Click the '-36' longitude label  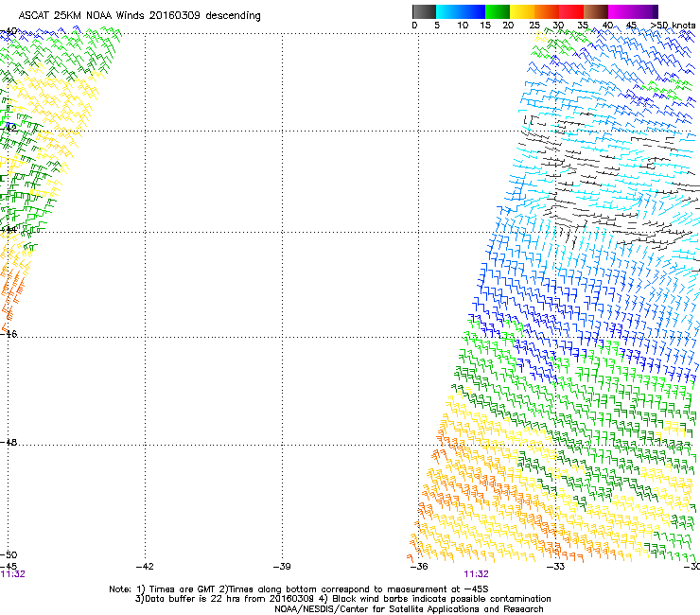point(419,567)
